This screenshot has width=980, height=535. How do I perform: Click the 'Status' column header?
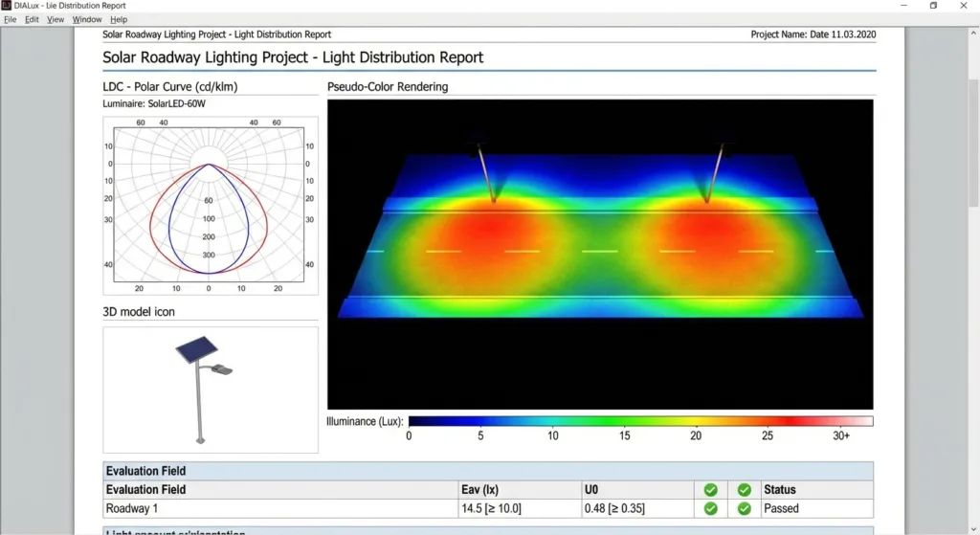pos(817,489)
